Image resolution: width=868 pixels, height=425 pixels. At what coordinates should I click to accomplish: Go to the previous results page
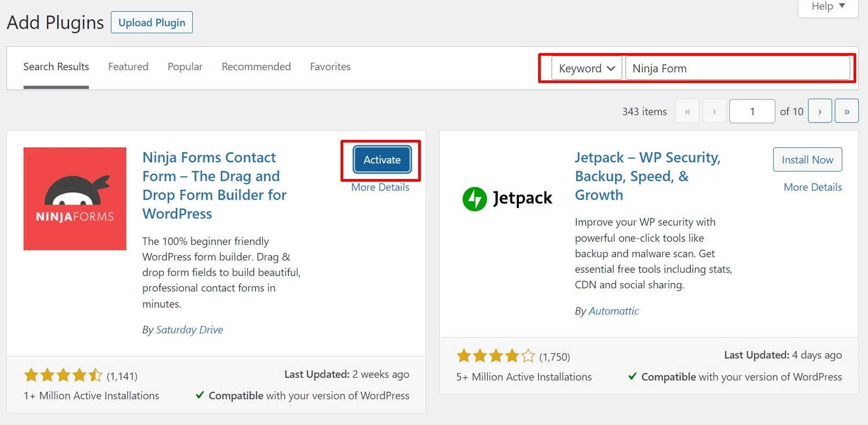click(714, 111)
